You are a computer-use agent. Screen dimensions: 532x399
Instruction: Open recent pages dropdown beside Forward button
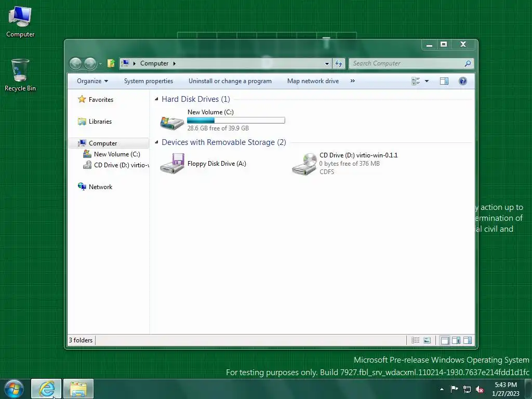pyautogui.click(x=100, y=64)
